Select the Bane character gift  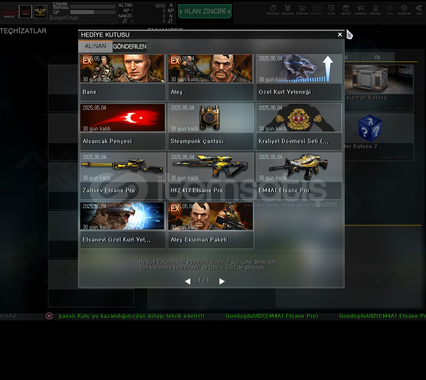122,77
